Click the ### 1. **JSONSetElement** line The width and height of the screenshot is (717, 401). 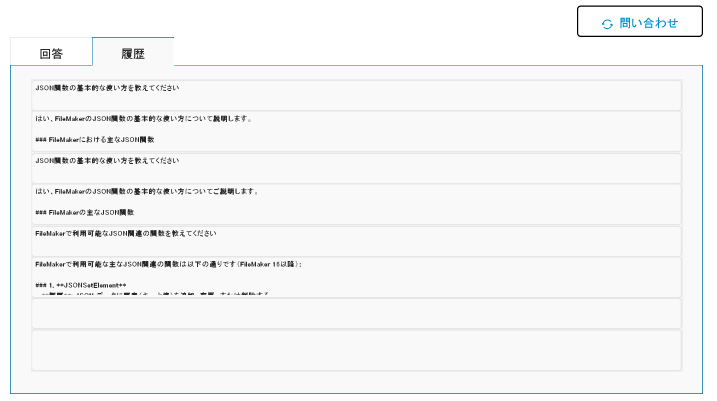81,285
